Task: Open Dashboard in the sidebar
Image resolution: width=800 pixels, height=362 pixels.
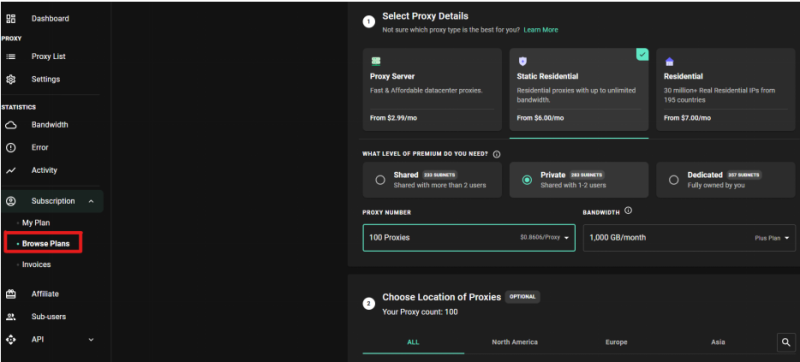Action: 50,18
